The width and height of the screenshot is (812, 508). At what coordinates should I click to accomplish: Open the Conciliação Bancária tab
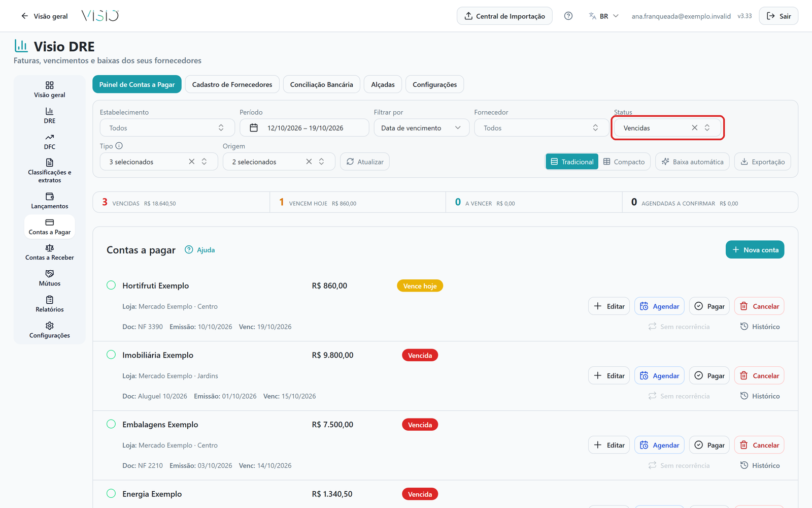[322, 84]
